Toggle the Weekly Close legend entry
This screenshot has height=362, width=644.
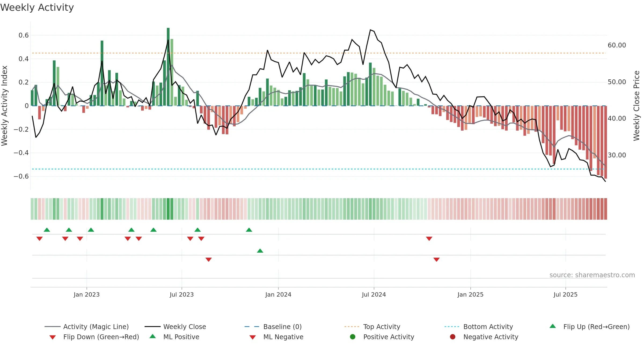(175, 327)
